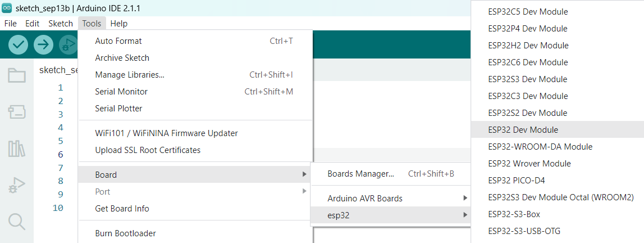Select ESP32S3 Dev Module Octal (WROOM2)

coord(558,197)
